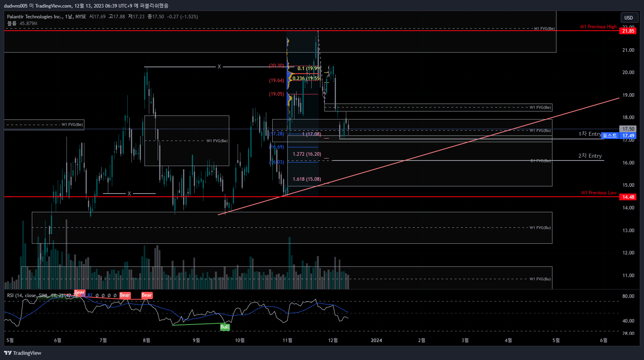The height and width of the screenshot is (360, 644).
Task: Select the 2차 Entry annotation
Action: pos(590,156)
